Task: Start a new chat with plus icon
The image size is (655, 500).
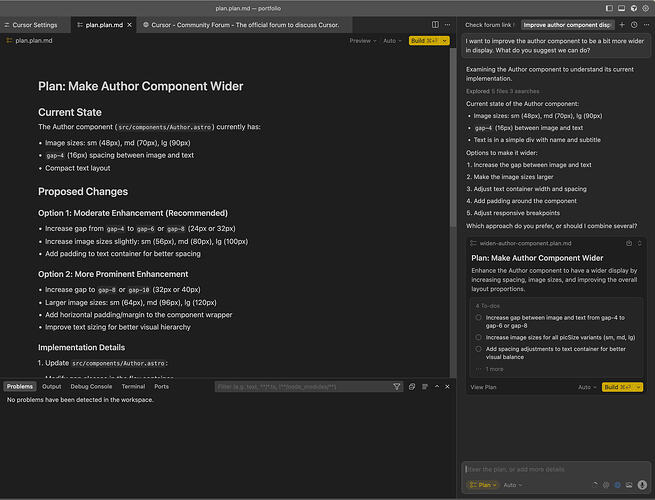Action: [622, 25]
